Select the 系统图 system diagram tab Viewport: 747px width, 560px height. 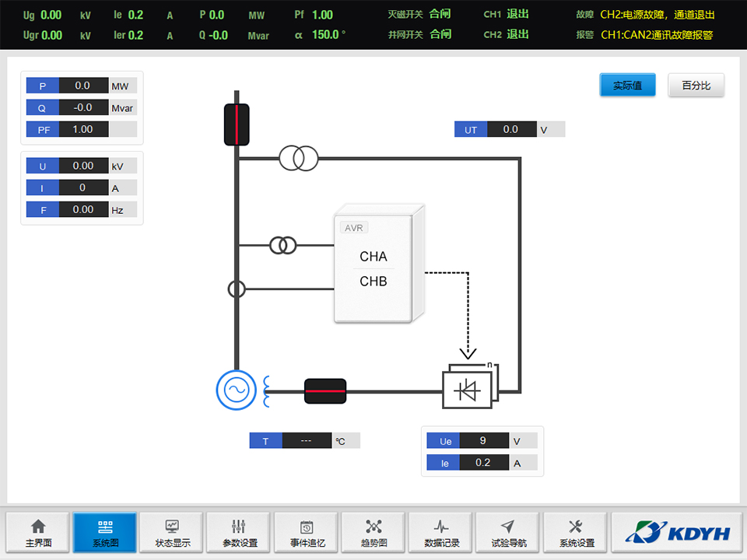105,532
